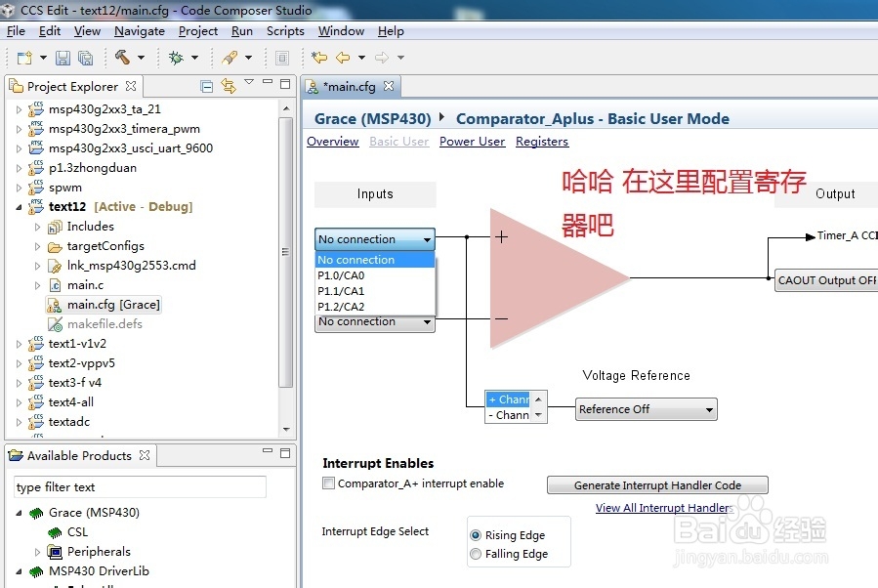Image resolution: width=878 pixels, height=588 pixels.
Task: Click the main.c file icon
Action: [x=55, y=285]
